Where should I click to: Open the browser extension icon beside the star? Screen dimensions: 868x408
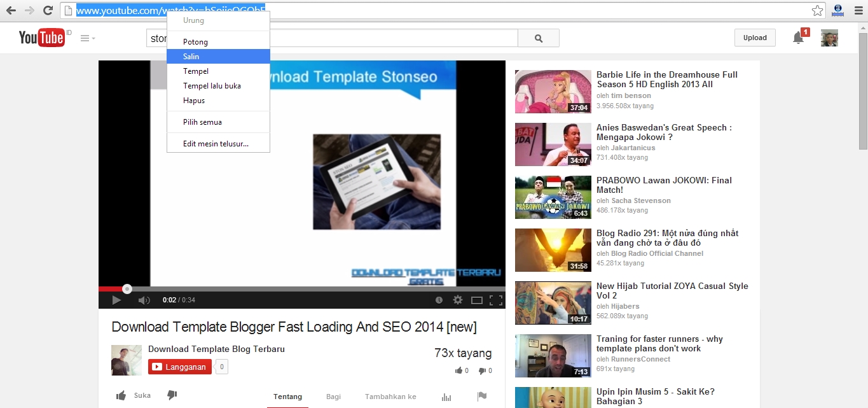point(837,10)
